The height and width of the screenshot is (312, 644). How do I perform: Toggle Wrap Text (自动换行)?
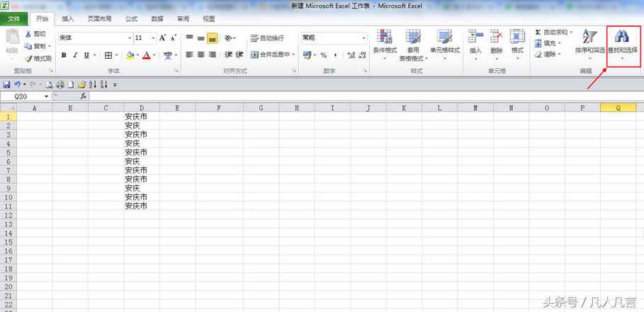pyautogui.click(x=266, y=38)
